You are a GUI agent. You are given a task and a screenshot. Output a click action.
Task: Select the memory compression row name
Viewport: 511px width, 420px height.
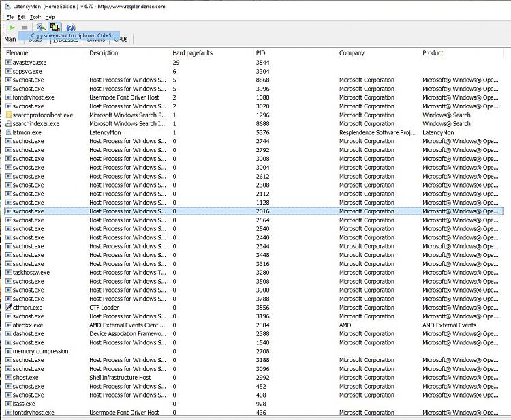pyautogui.click(x=40, y=351)
